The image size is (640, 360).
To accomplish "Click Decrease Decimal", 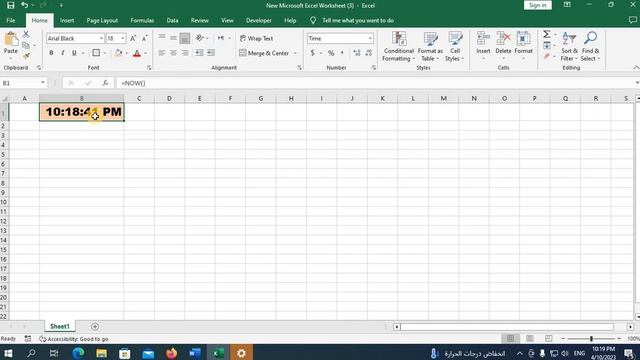I will [369, 53].
